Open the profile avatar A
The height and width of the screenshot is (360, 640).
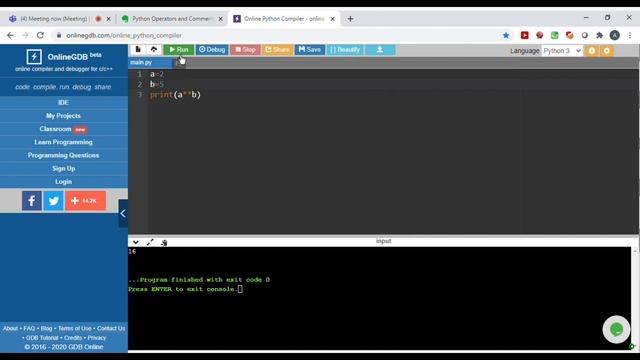pyautogui.click(x=615, y=36)
